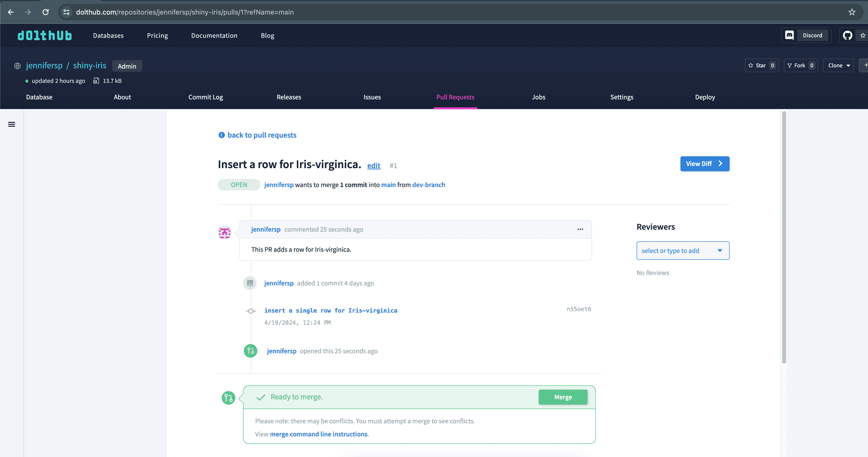The width and height of the screenshot is (868, 457).
Task: Go to the Issues tab
Action: click(x=372, y=97)
